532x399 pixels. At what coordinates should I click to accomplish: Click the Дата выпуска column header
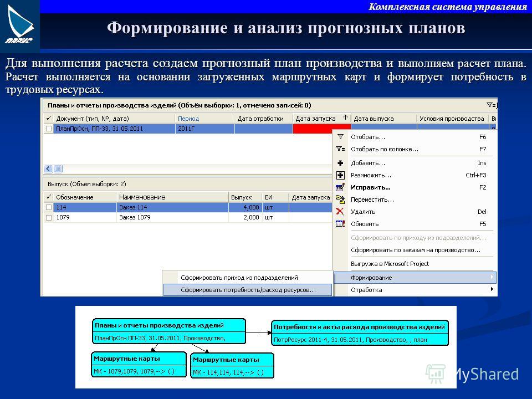click(383, 119)
